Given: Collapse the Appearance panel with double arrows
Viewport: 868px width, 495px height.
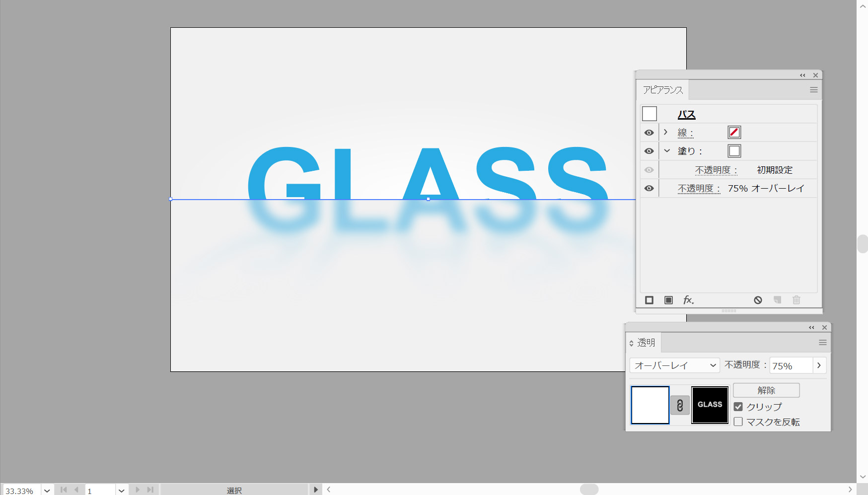Looking at the screenshot, I should pyautogui.click(x=802, y=75).
